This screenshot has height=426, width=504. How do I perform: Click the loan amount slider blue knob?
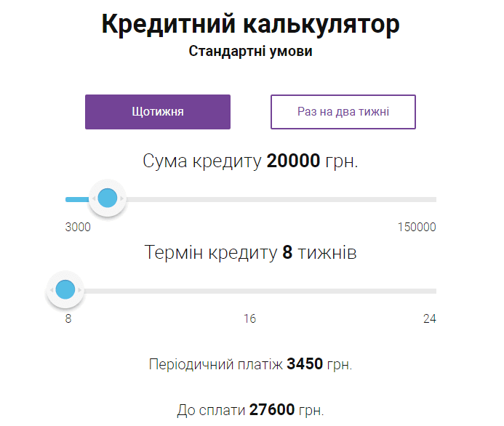coord(108,198)
